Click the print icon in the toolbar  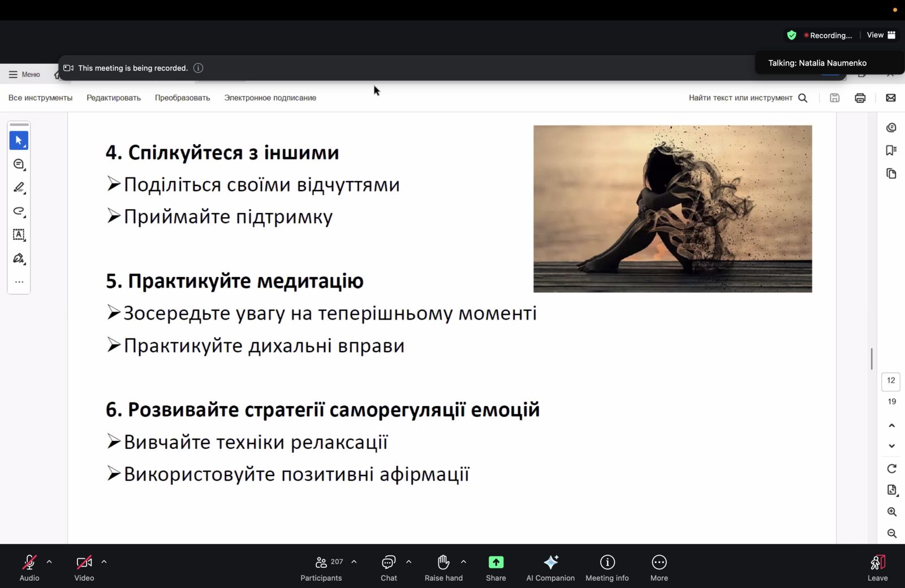click(x=860, y=98)
